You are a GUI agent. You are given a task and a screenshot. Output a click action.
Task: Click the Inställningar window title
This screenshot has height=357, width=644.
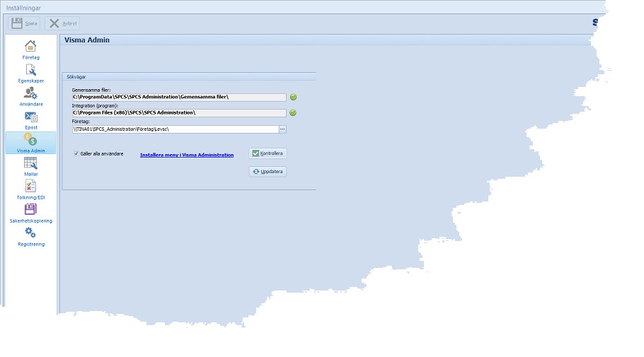click(23, 8)
